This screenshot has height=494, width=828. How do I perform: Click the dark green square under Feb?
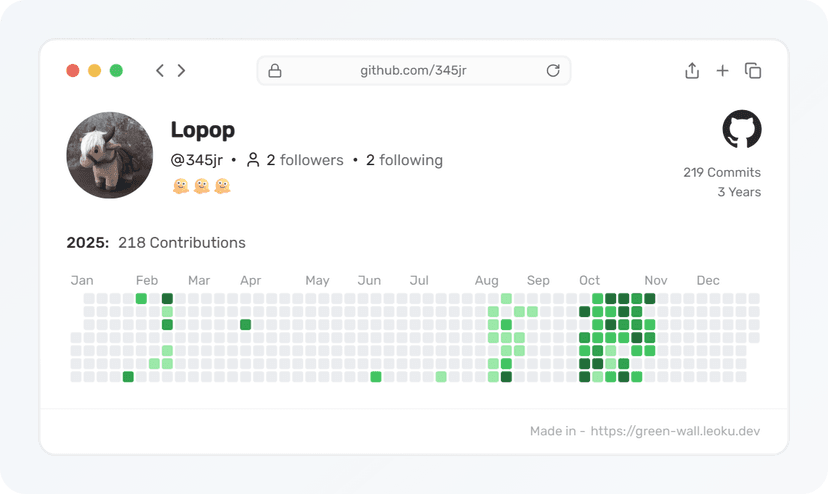[167, 299]
